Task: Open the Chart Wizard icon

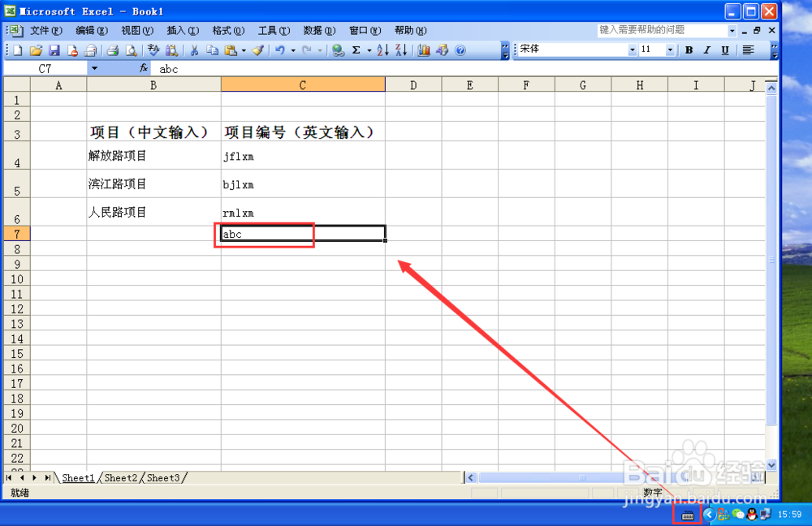Action: [x=424, y=50]
